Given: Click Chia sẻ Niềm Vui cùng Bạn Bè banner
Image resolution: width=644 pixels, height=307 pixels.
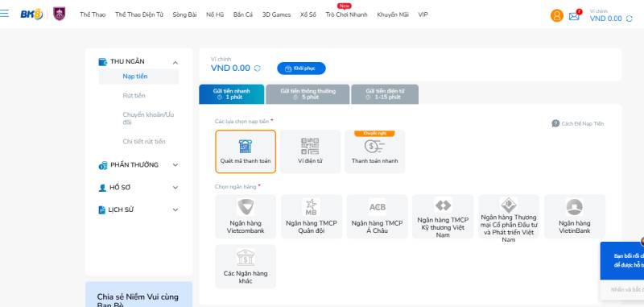Looking at the screenshot, I should tap(138, 294).
